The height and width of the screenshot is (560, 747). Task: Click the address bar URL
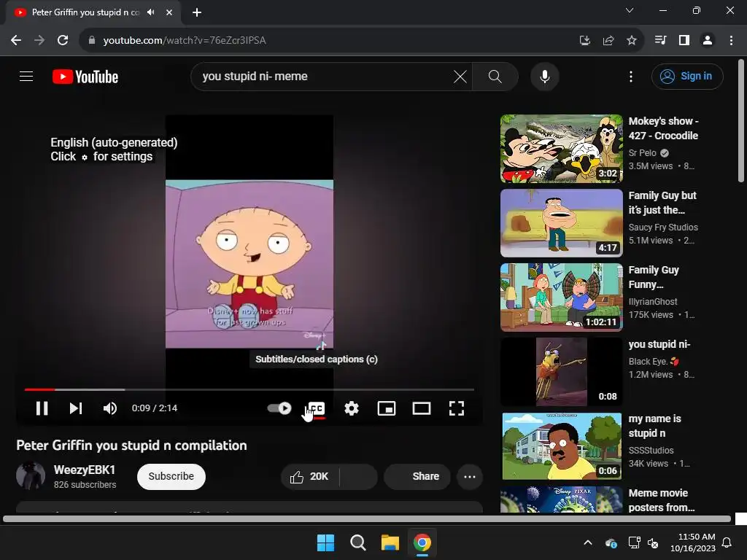185,41
